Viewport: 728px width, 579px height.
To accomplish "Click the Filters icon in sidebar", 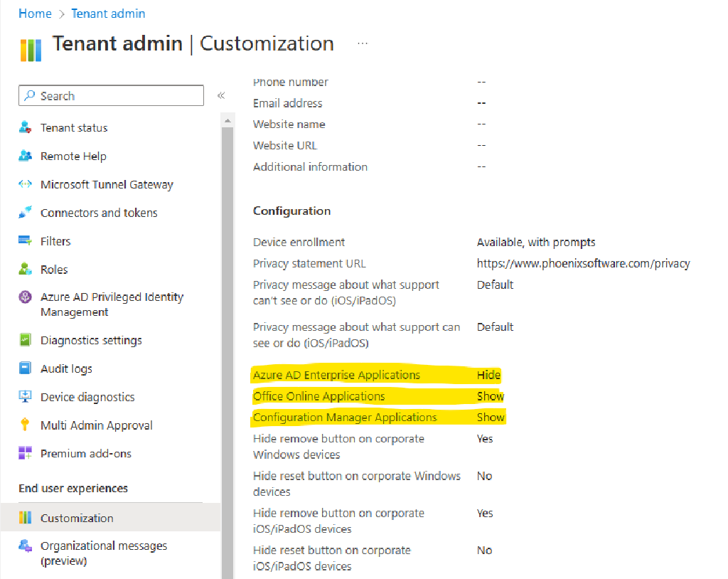I will (25, 240).
